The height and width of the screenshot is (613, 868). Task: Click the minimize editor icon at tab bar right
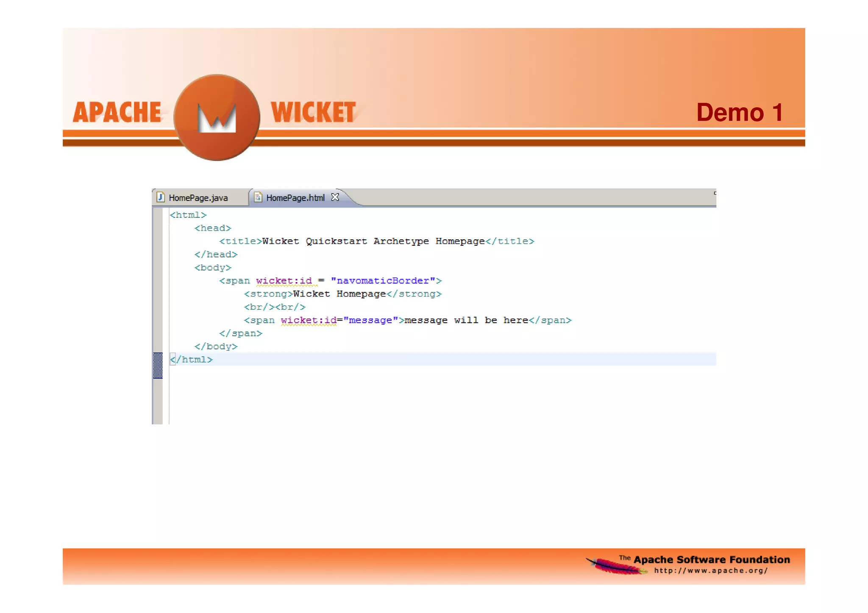[x=715, y=193]
